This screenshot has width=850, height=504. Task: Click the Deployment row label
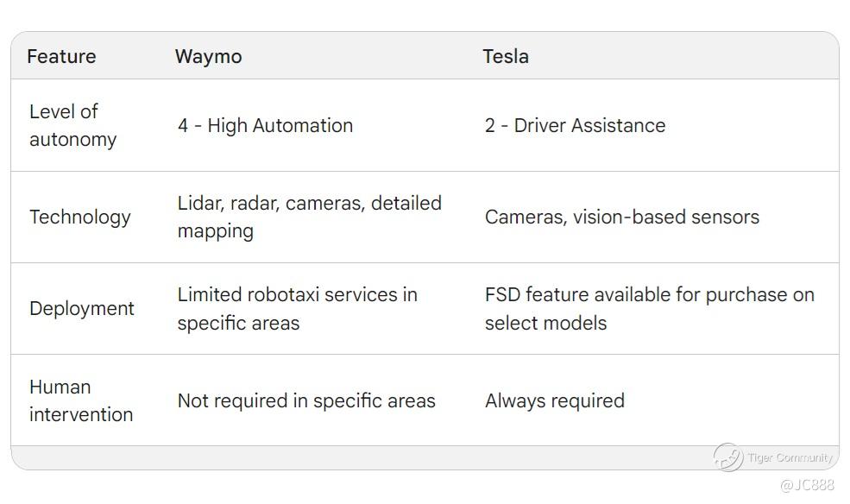point(82,308)
